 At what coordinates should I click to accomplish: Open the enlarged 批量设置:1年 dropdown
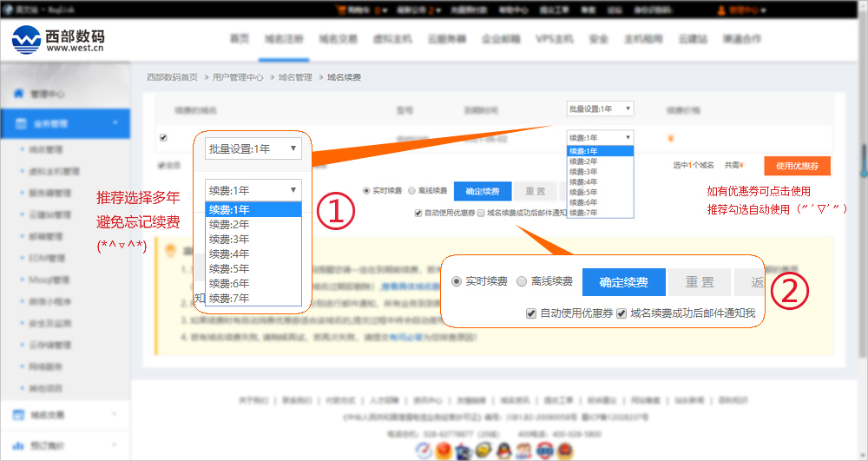coord(253,148)
